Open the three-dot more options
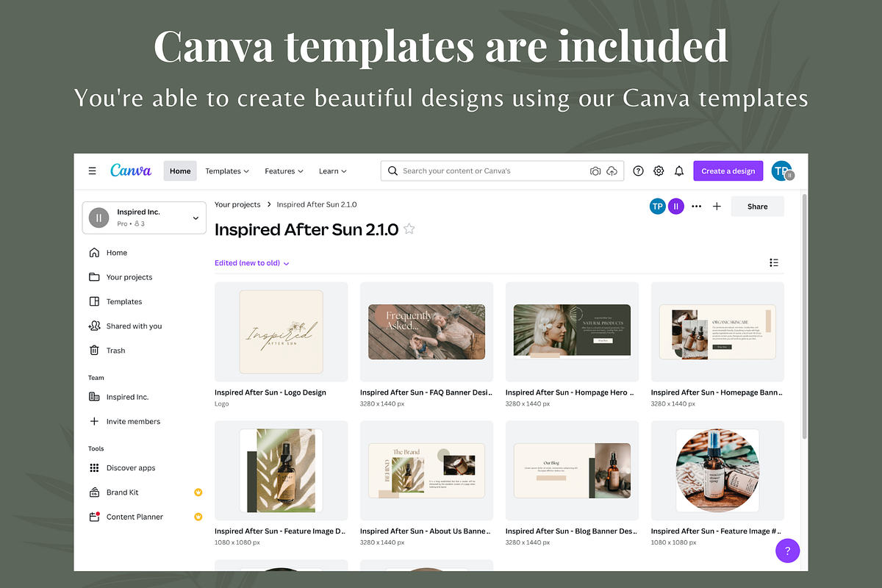 tap(697, 207)
